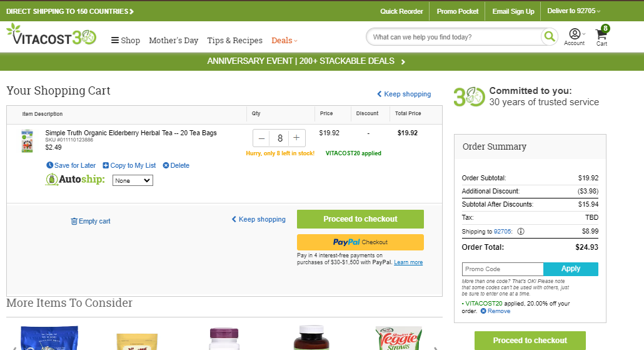Go to Mother's Day section
This screenshot has width=644, height=350.
point(173,40)
